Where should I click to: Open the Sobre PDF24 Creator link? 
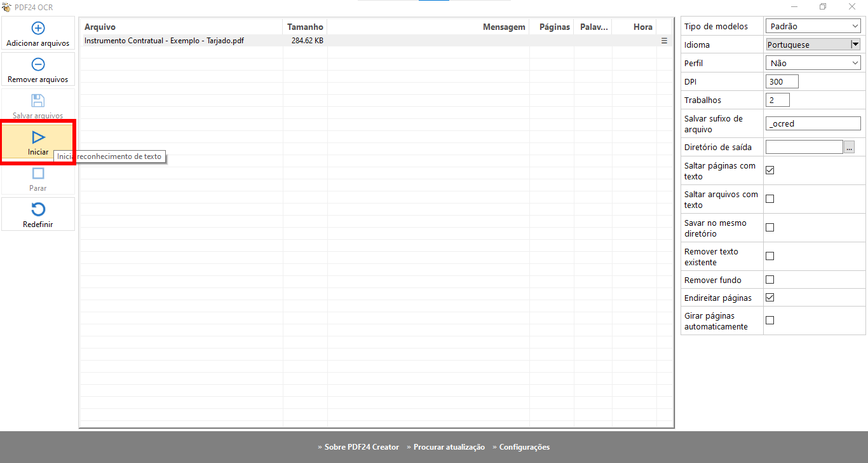(x=362, y=447)
